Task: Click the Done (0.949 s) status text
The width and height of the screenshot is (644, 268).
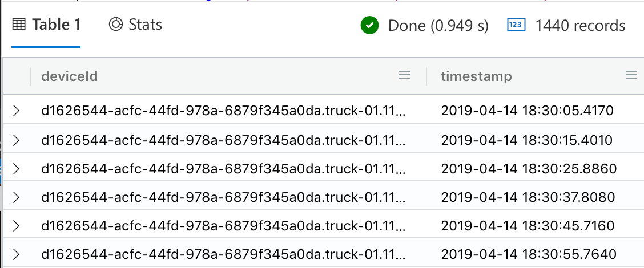Action: (438, 26)
